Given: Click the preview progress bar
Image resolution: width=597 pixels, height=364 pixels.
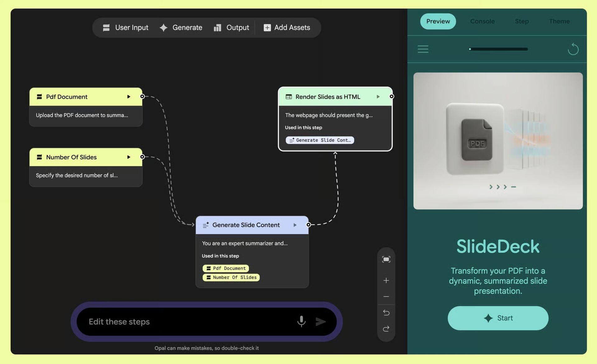Looking at the screenshot, I should tap(498, 49).
